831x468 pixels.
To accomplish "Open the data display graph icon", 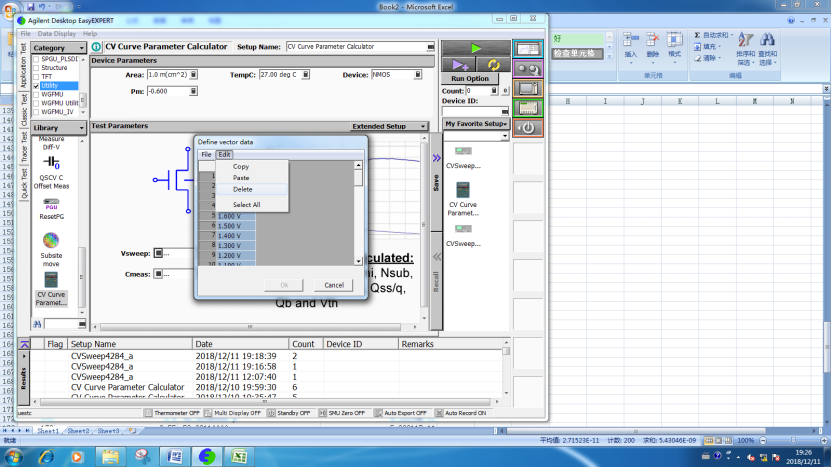I will click(x=528, y=49).
